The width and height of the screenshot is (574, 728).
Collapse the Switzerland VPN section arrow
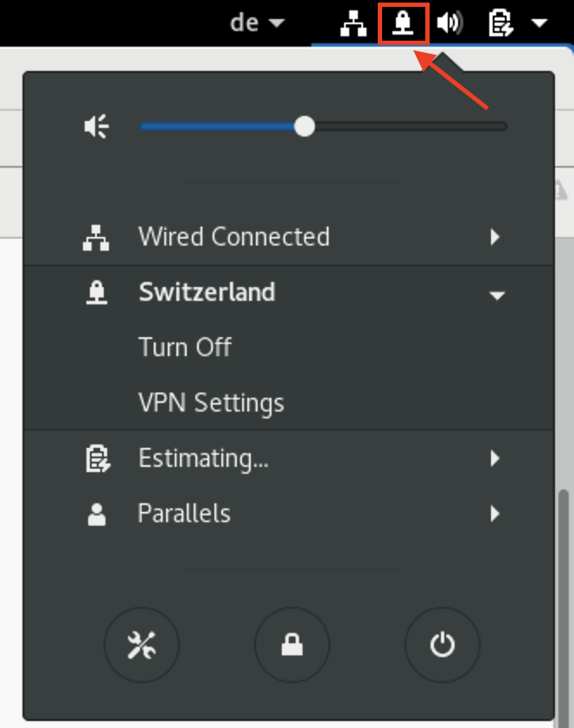click(497, 296)
